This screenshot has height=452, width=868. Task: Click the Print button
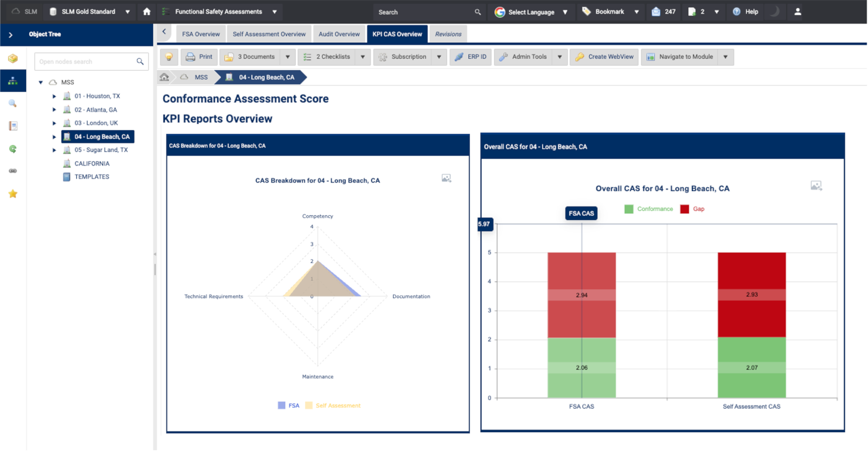(x=199, y=57)
